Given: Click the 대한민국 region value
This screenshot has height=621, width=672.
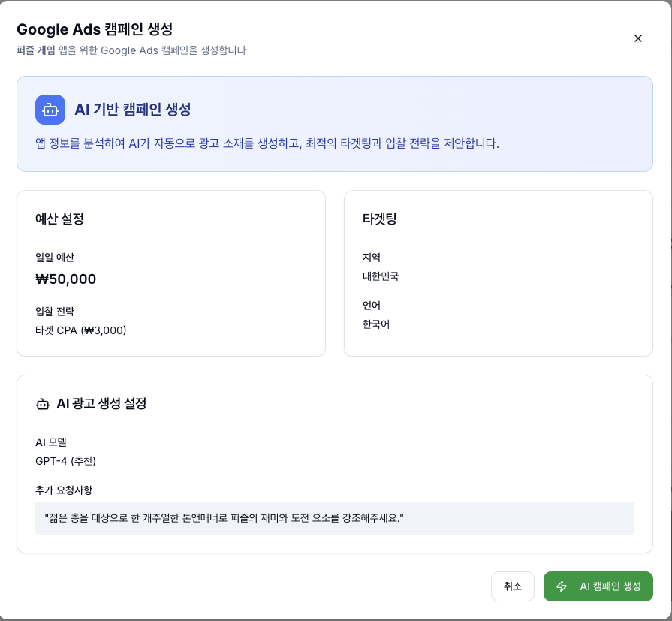Looking at the screenshot, I should [381, 276].
